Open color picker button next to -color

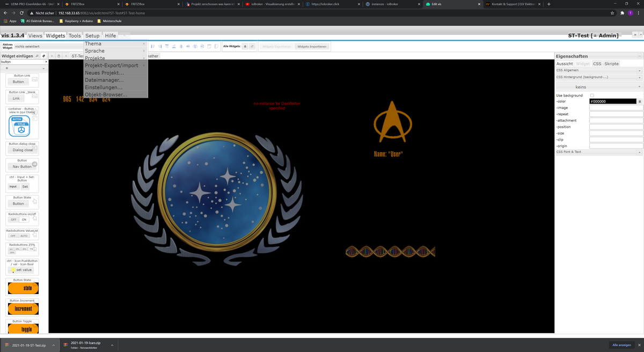[x=640, y=101]
